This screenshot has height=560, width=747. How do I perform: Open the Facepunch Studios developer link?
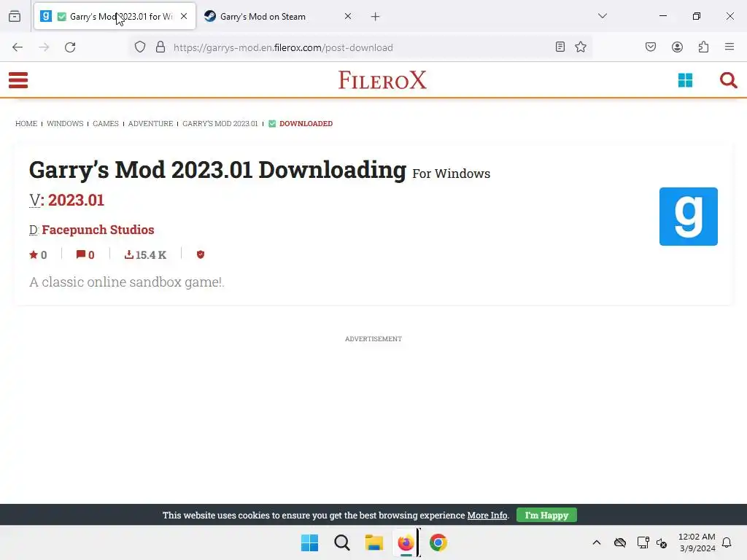[x=98, y=230]
